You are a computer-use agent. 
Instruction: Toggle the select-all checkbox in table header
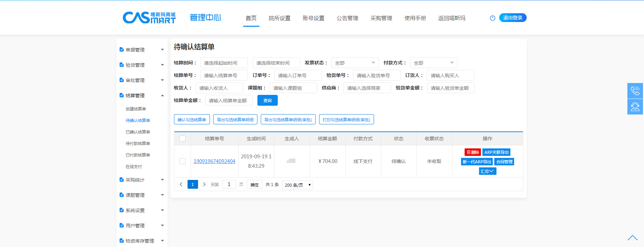coord(182,139)
